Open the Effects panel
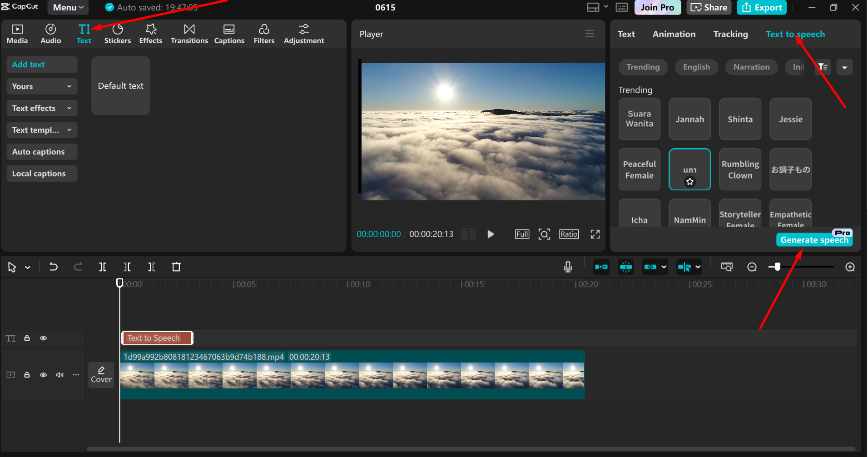 [150, 33]
